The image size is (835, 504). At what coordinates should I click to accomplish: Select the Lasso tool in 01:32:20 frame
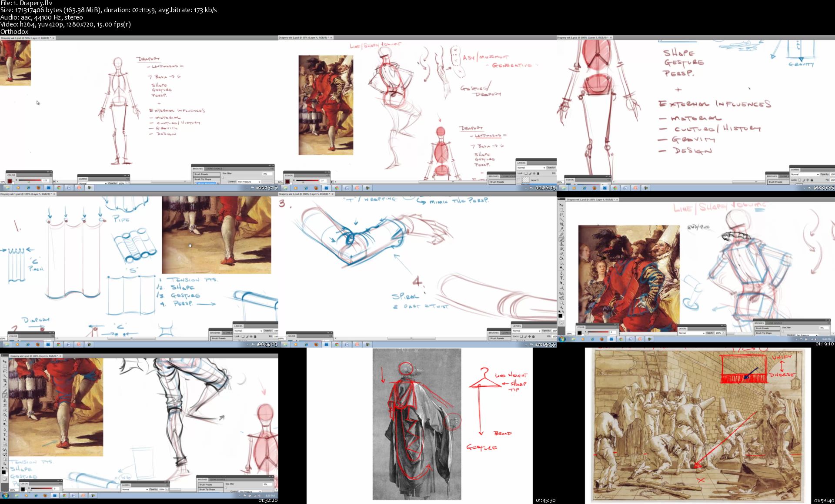[x=5, y=371]
